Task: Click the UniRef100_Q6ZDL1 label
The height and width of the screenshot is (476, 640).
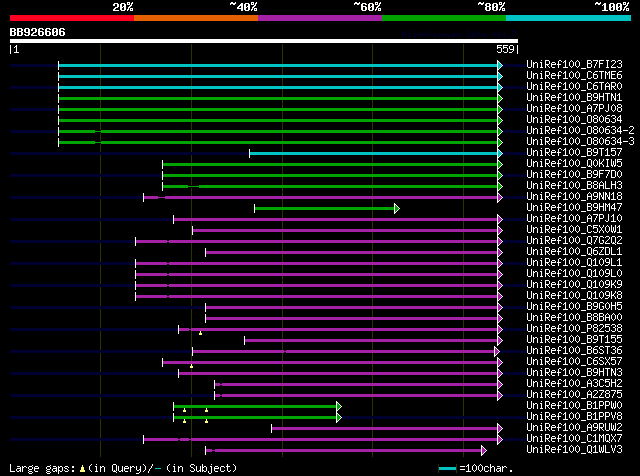Action: 574,252
